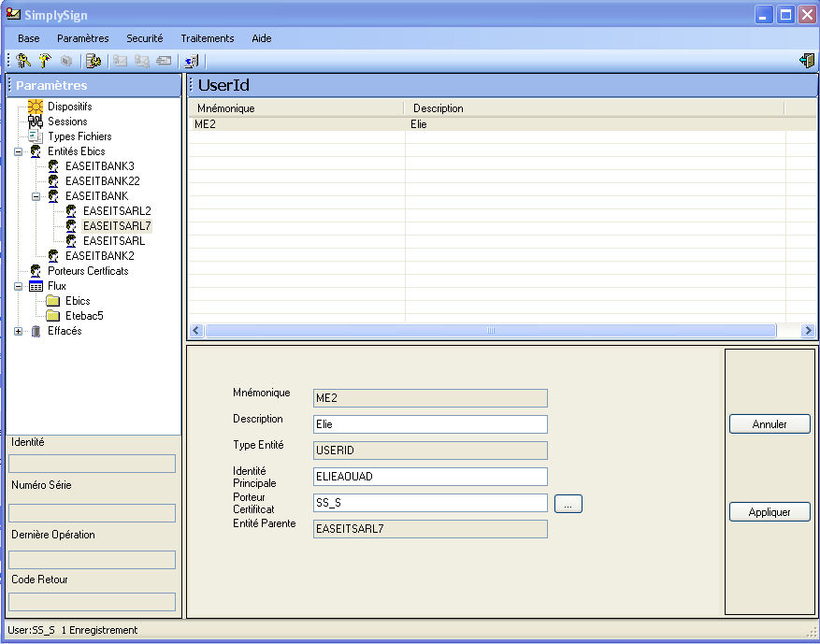Viewport: 820px width, 644px height.
Task: Click the empty Dernière Opération field
Action: tap(92, 560)
